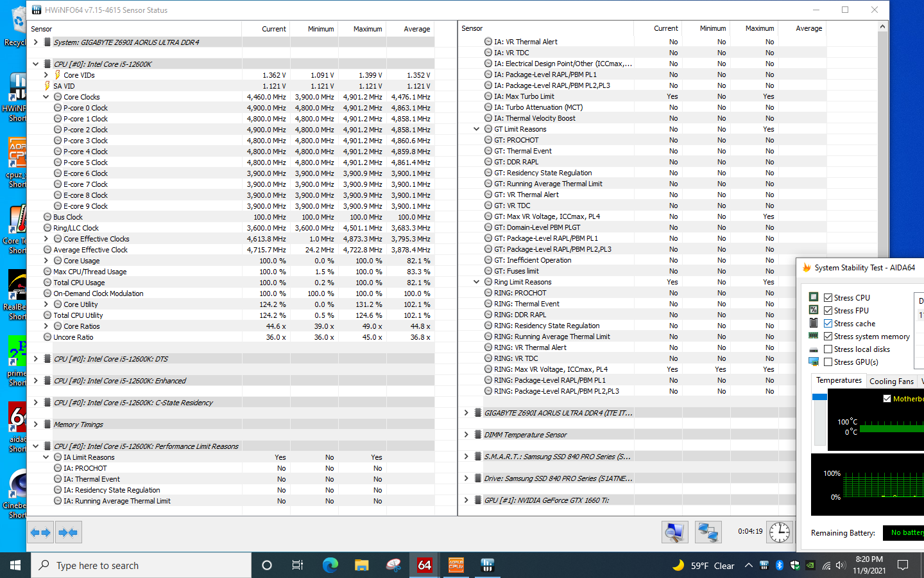Viewport: 924px width, 578px height.
Task: Click the NVIDIA tray icon
Action: (810, 565)
